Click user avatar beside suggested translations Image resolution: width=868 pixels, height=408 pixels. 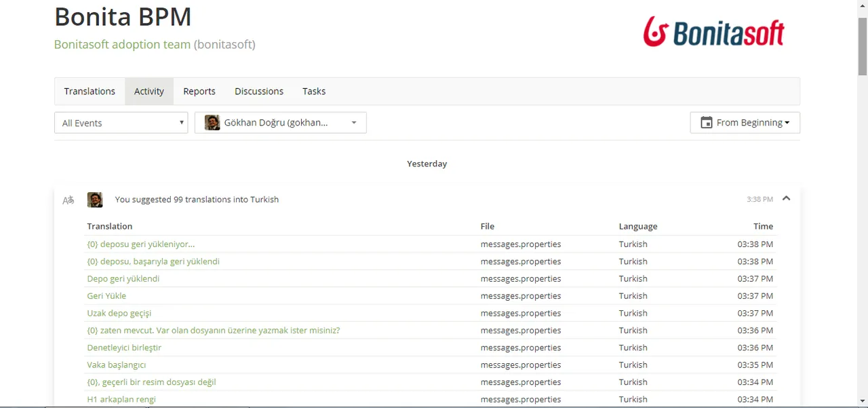[x=95, y=200]
